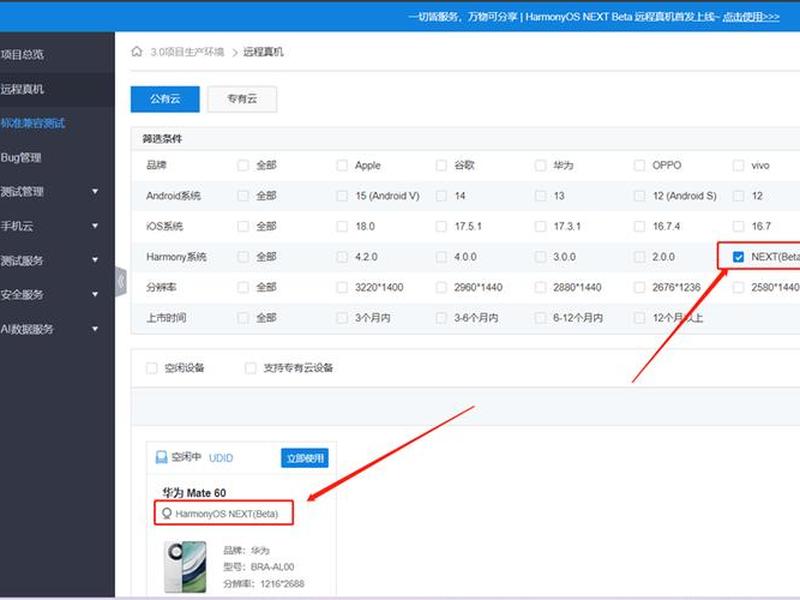Click the home icon in breadcrumb

[x=136, y=52]
